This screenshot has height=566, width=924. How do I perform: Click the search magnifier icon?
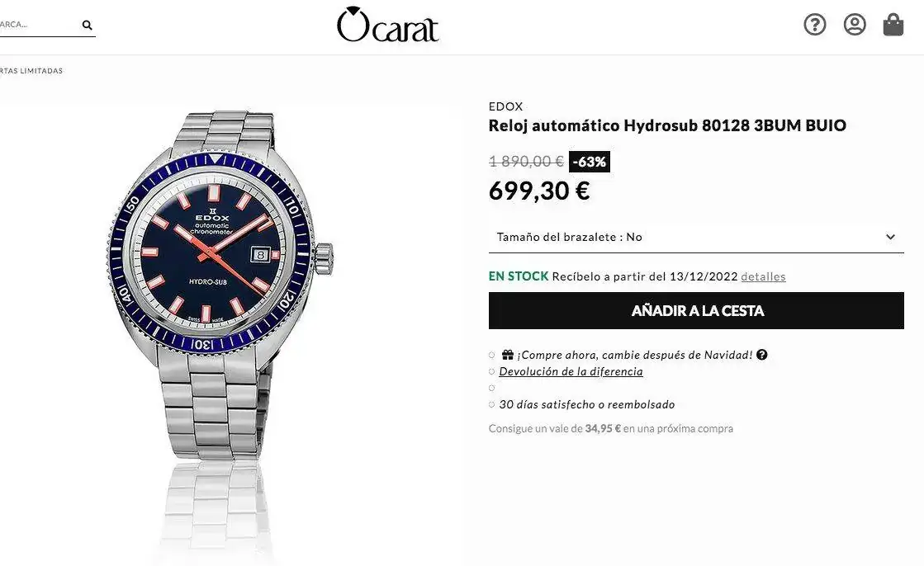88,25
